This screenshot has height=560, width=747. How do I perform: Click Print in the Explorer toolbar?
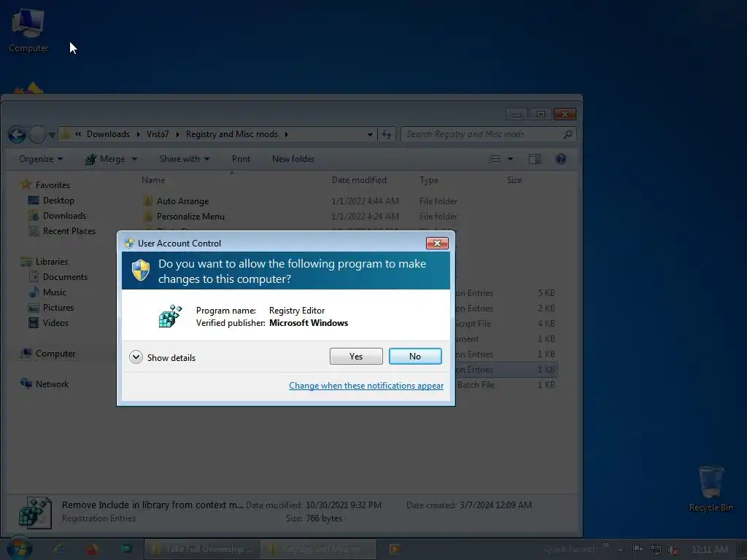241,159
